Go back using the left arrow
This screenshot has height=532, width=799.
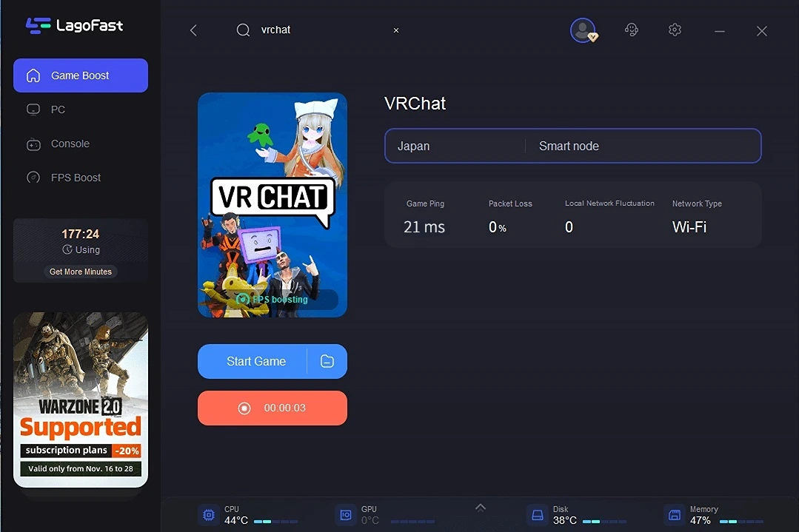coord(193,30)
